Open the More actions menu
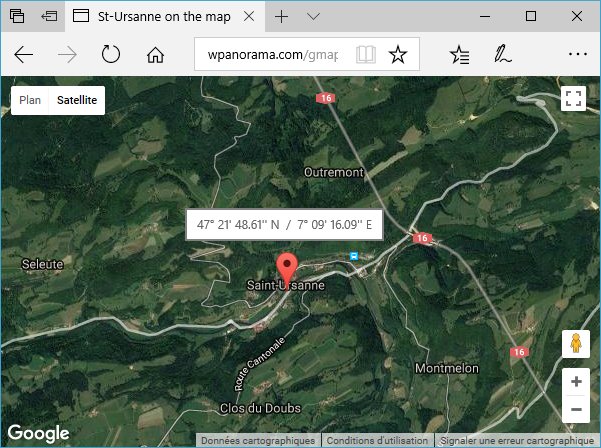 tap(578, 54)
